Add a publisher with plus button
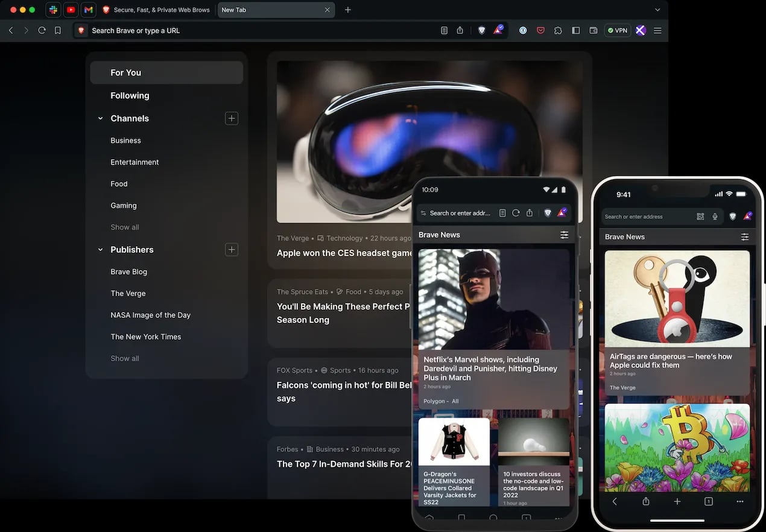The image size is (766, 532). tap(232, 249)
